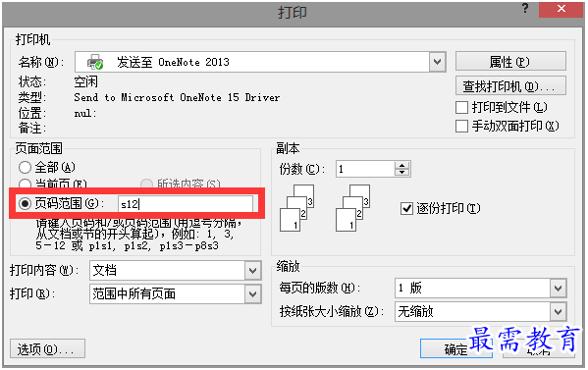Click the 查找打印机 button
This screenshot has height=370, width=588.
tap(510, 86)
